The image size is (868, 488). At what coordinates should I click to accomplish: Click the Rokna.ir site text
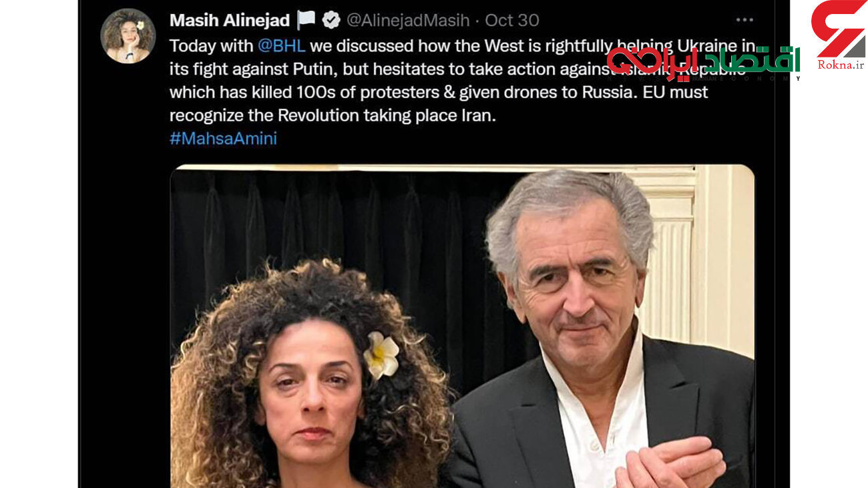pos(841,65)
